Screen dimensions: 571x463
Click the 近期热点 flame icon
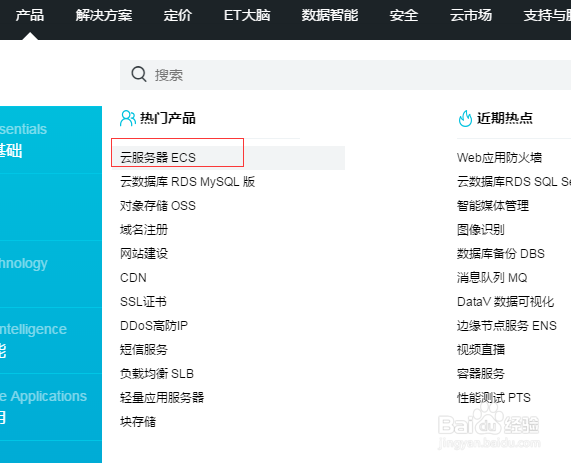point(465,118)
